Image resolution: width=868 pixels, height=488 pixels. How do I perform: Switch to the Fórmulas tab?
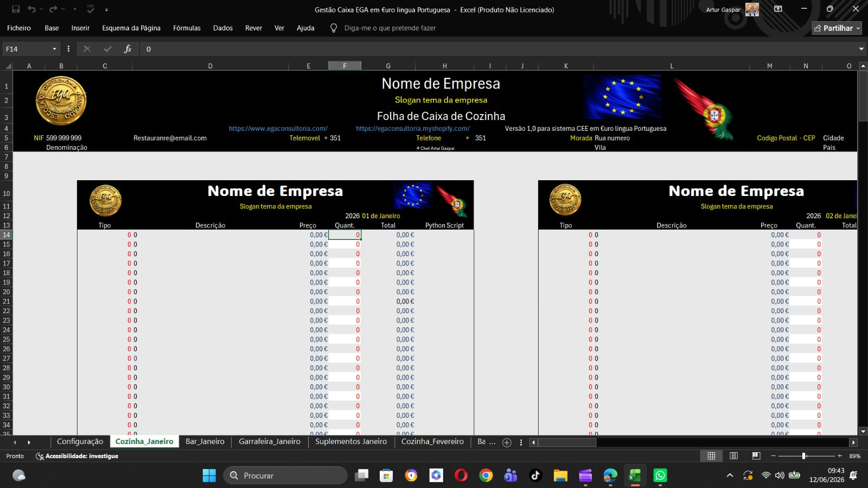click(x=187, y=28)
